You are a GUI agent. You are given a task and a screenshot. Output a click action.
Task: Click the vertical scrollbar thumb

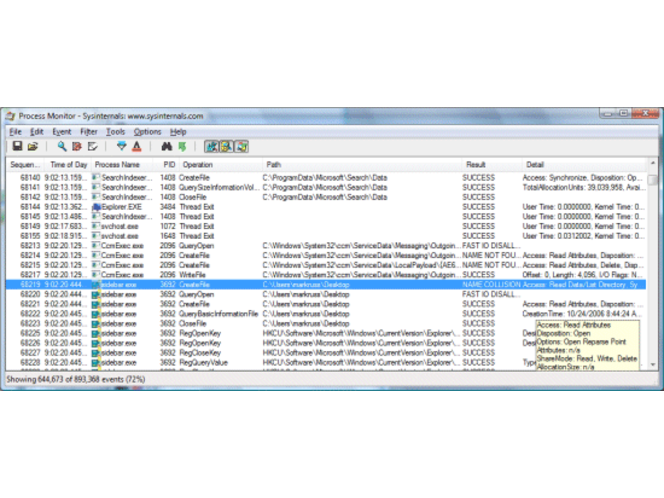(x=653, y=180)
